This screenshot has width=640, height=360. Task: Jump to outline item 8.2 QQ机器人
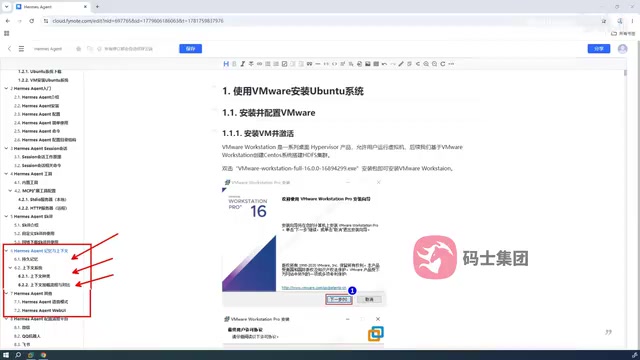tap(27, 336)
